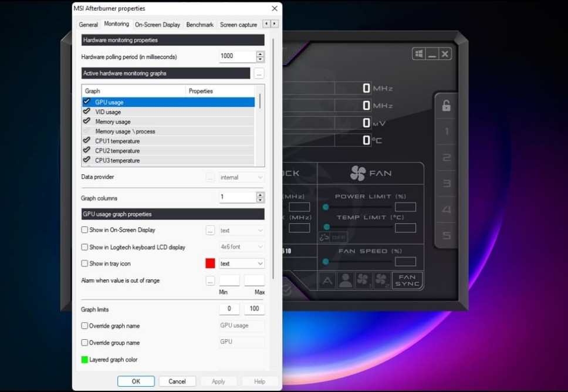568x392 pixels.
Task: Click the Windows logo startup icon
Action: point(418,54)
